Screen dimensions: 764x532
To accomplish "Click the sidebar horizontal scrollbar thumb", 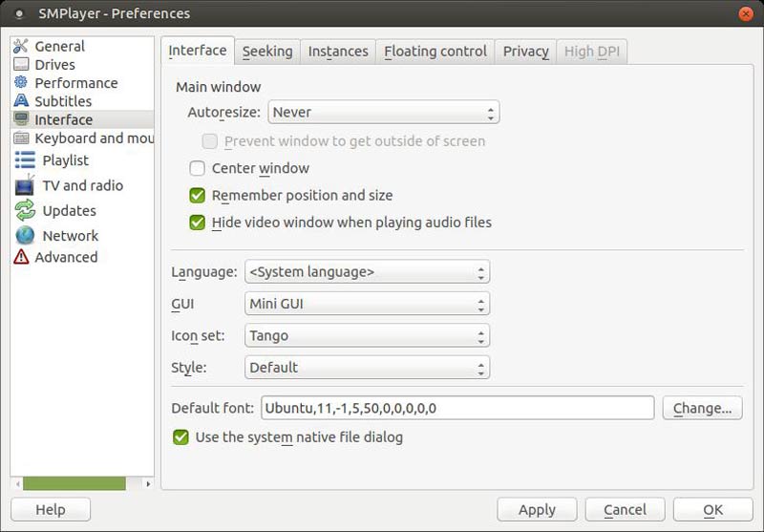I will point(74,484).
